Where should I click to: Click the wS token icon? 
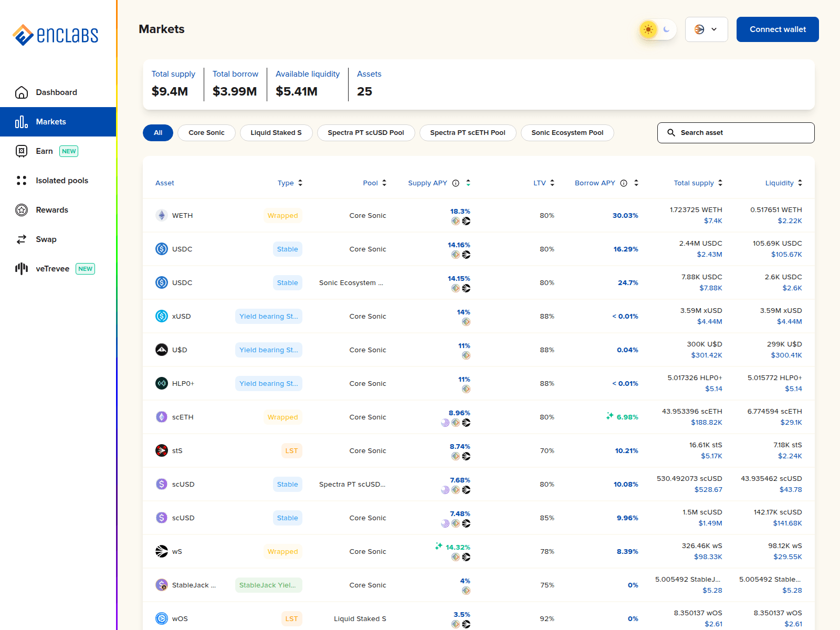tap(162, 551)
